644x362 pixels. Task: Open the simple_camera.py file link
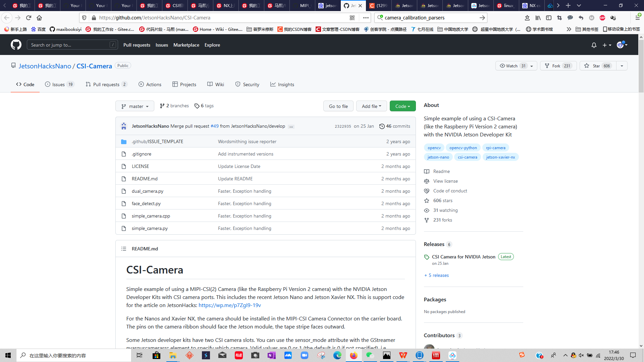(x=150, y=228)
